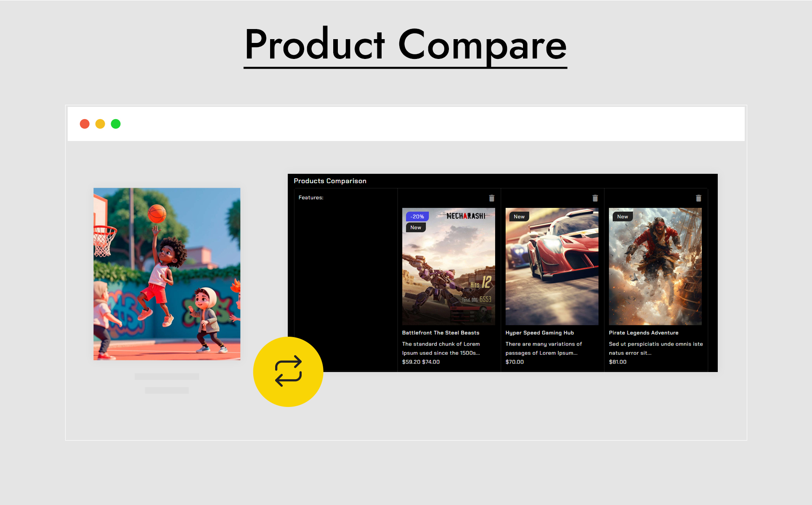Click the red sports car cover
Viewport: 812px width, 505px height.
[x=552, y=269]
